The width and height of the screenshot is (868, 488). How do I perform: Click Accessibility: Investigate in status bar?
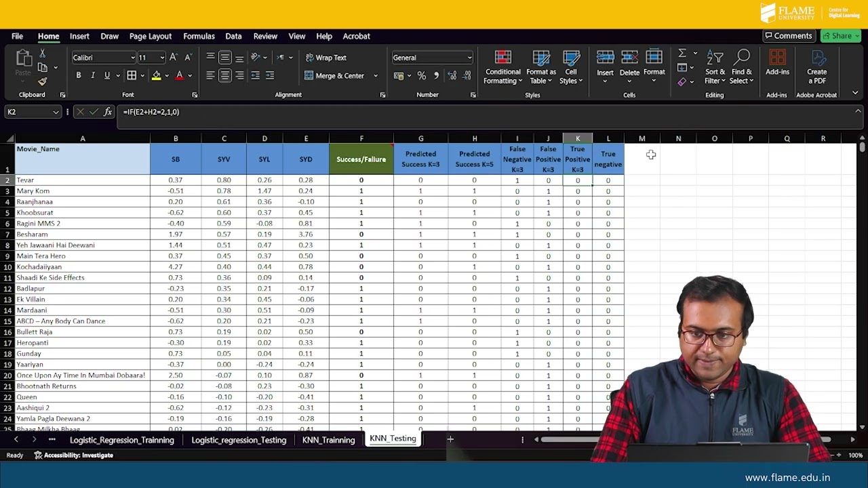coord(73,455)
